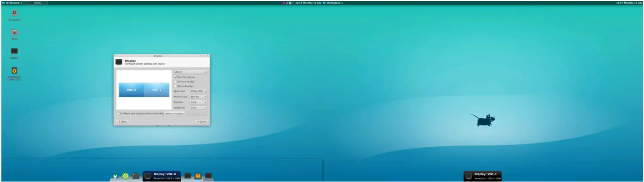Toggle the Mirror displays checkbox
Image resolution: width=644 pixels, height=182 pixels.
[176, 86]
